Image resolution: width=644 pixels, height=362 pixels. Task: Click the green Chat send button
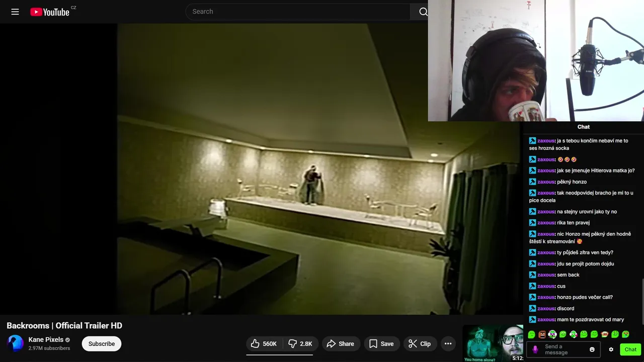point(630,349)
